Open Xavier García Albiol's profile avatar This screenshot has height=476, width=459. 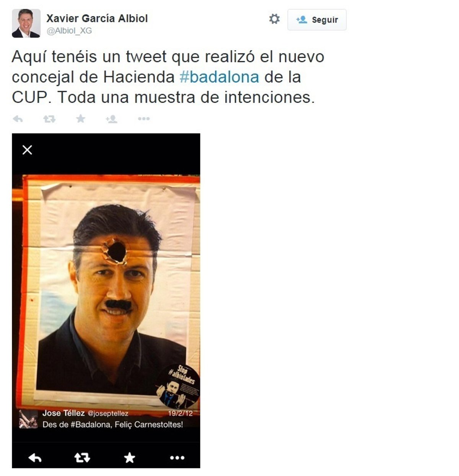26,23
